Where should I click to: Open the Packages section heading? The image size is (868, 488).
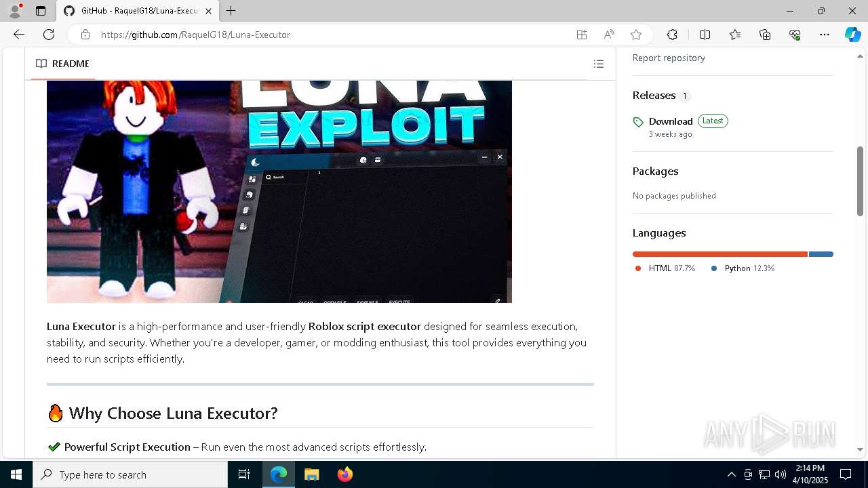pos(655,171)
